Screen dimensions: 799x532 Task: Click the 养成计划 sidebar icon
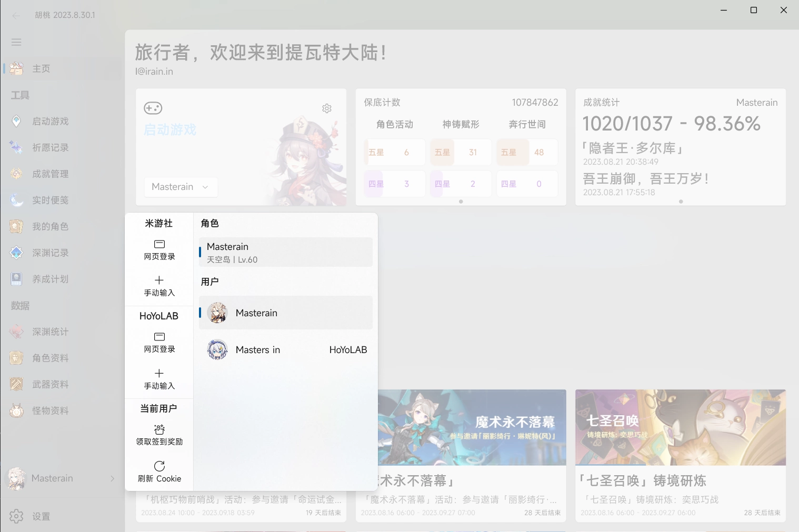[x=16, y=279]
